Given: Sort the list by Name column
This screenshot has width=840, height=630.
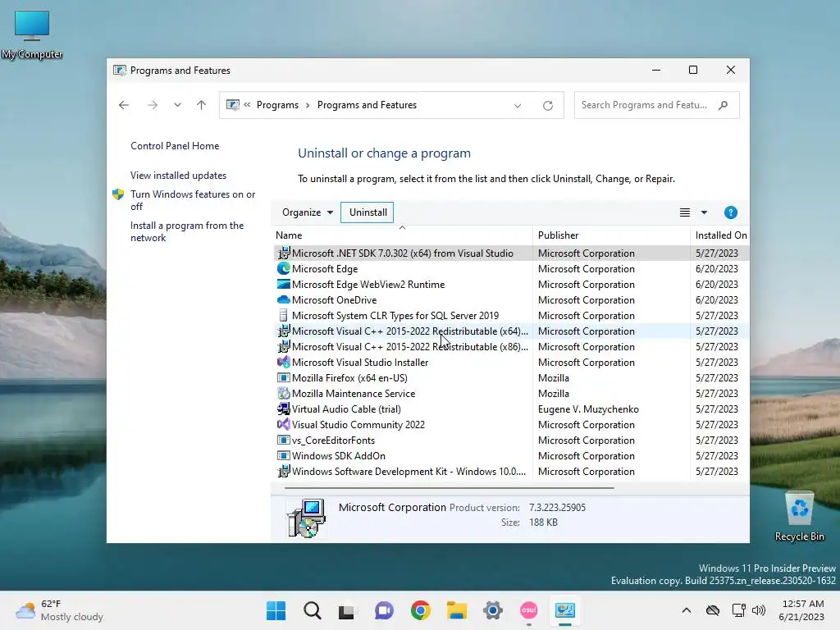Looking at the screenshot, I should (x=402, y=235).
